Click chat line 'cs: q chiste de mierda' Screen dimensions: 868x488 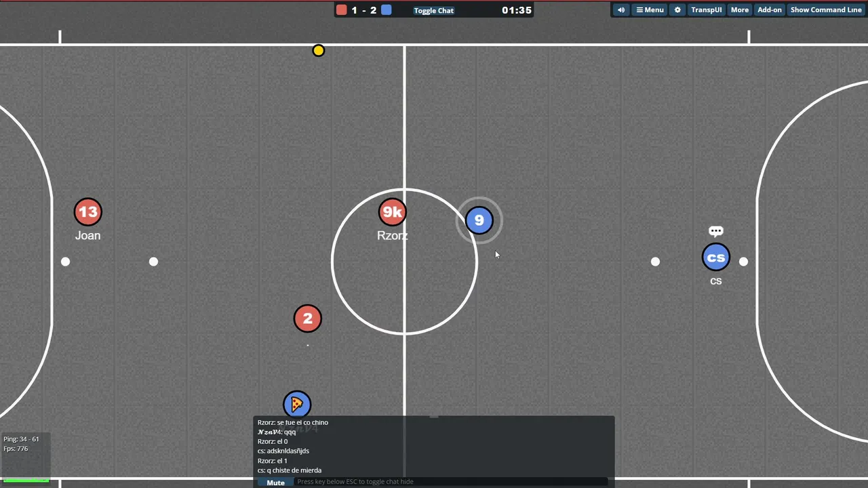pyautogui.click(x=290, y=470)
